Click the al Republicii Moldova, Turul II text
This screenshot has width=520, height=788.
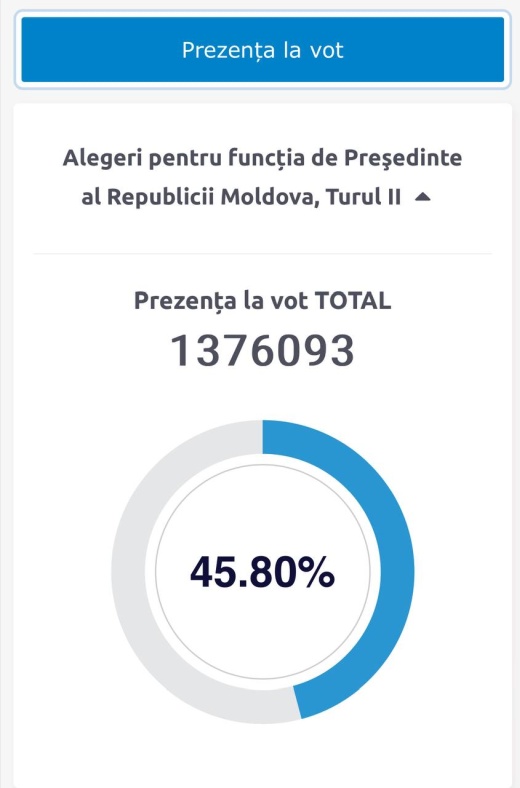(241, 196)
